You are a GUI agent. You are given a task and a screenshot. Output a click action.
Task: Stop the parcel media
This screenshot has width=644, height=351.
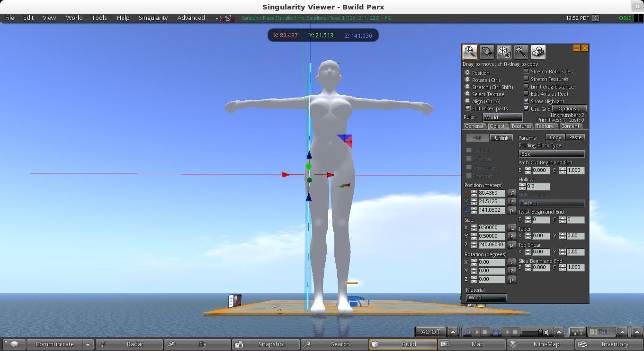coord(515,332)
